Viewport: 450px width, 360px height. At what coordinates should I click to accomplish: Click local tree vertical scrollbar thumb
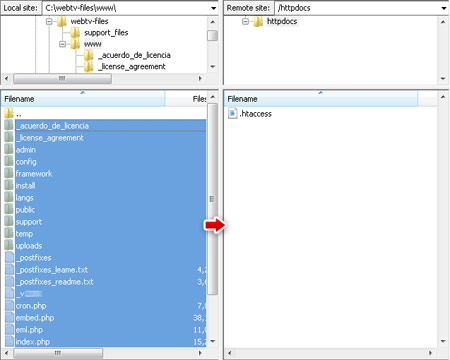click(x=212, y=35)
